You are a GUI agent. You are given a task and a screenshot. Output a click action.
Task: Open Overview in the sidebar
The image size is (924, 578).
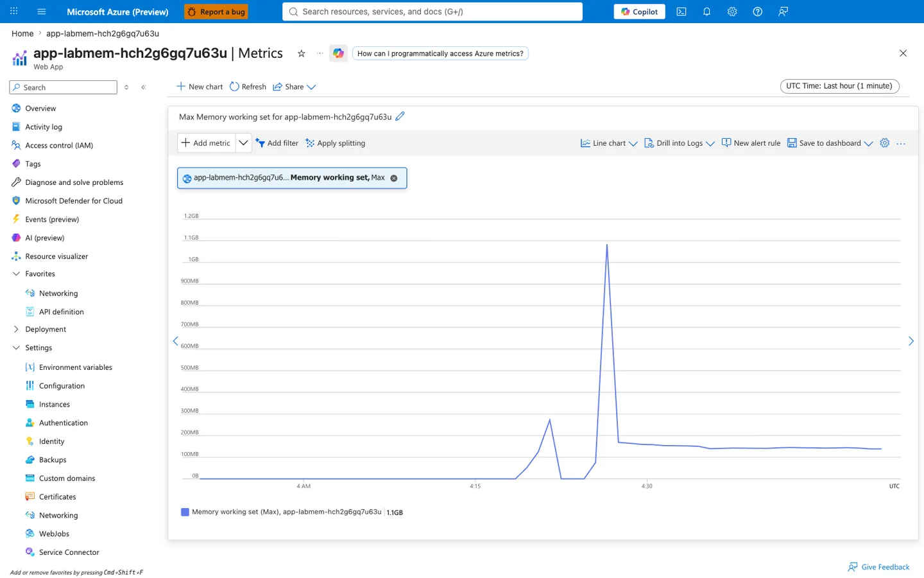pyautogui.click(x=40, y=109)
